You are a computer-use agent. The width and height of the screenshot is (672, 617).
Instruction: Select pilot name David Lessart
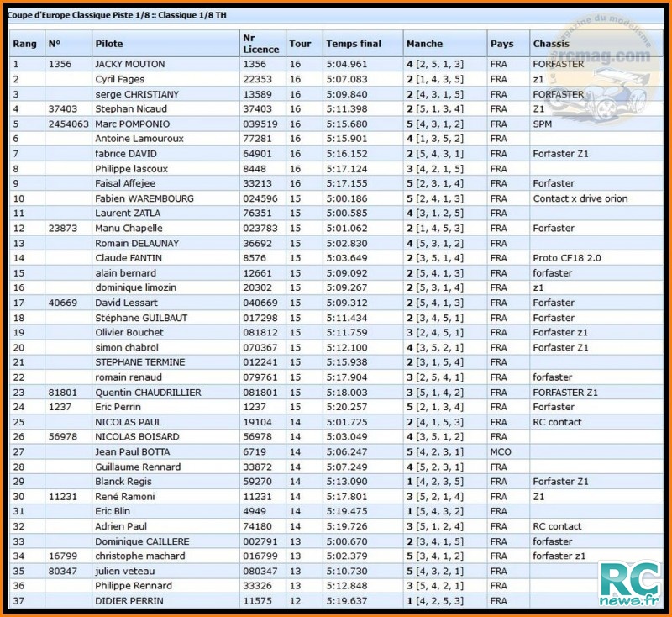pos(127,303)
